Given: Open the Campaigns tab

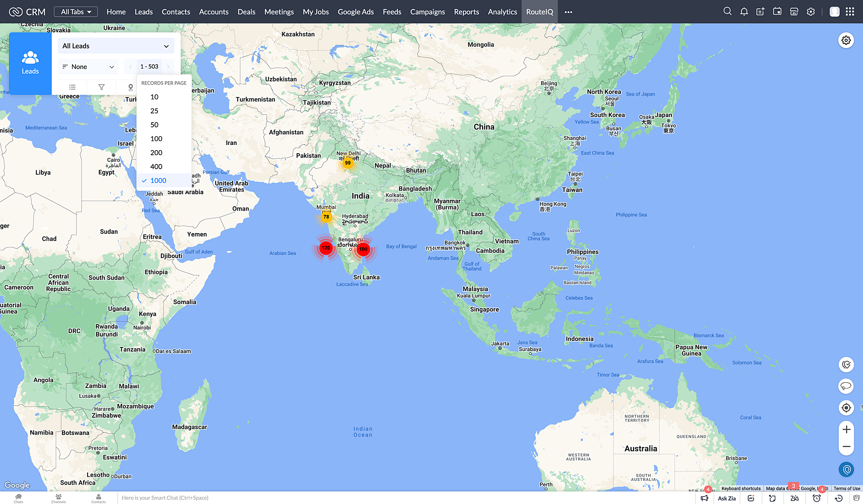Looking at the screenshot, I should 427,12.
